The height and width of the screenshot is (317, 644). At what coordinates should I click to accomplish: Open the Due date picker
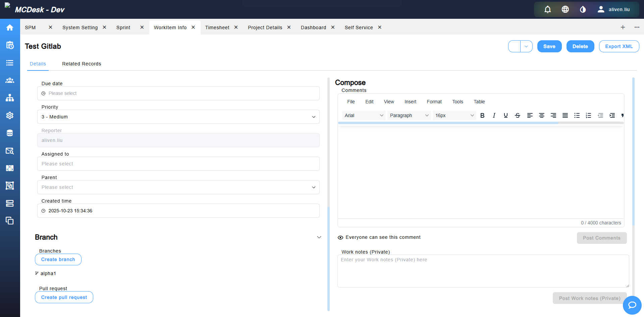tap(178, 93)
